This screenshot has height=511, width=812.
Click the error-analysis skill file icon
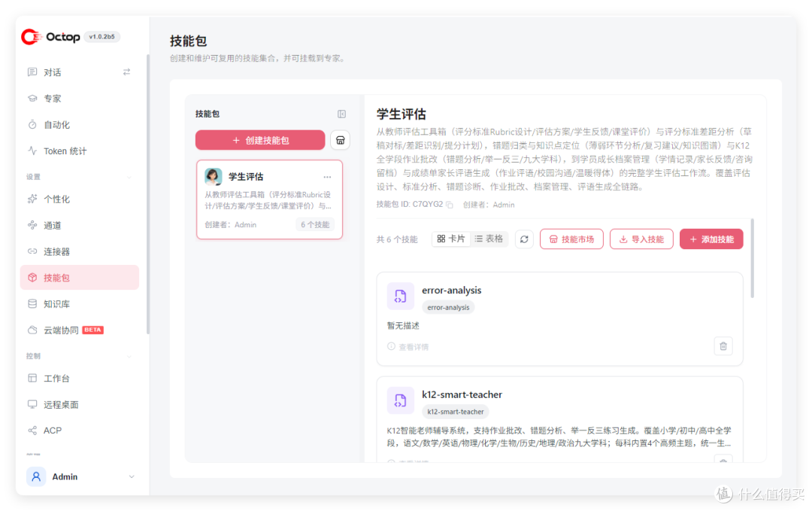tap(400, 297)
